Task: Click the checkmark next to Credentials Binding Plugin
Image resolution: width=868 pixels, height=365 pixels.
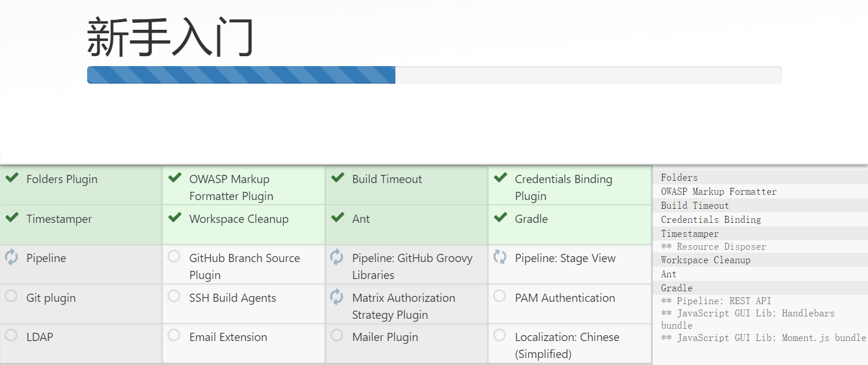Action: click(500, 178)
